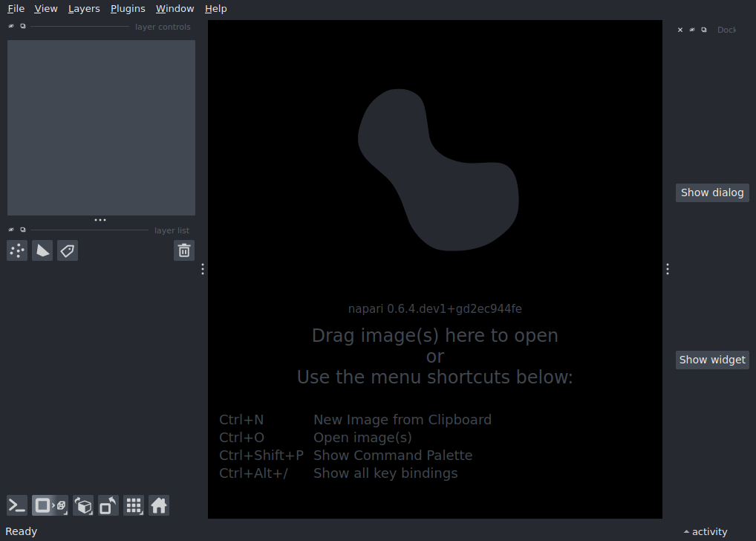Viewport: 756px width, 541px height.
Task: Expand the activity panel
Action: tap(706, 531)
